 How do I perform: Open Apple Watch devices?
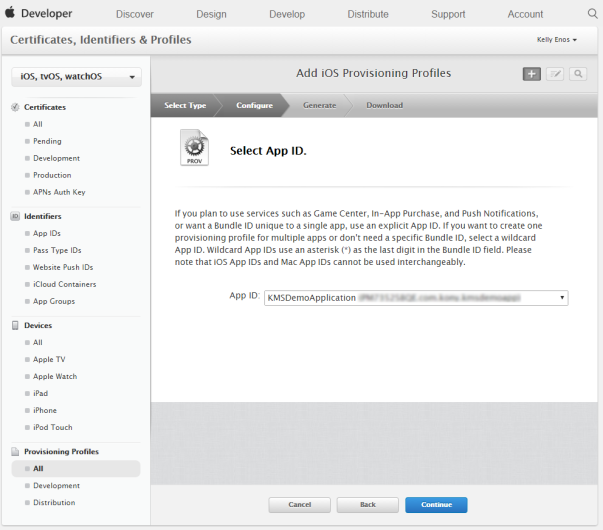point(55,376)
